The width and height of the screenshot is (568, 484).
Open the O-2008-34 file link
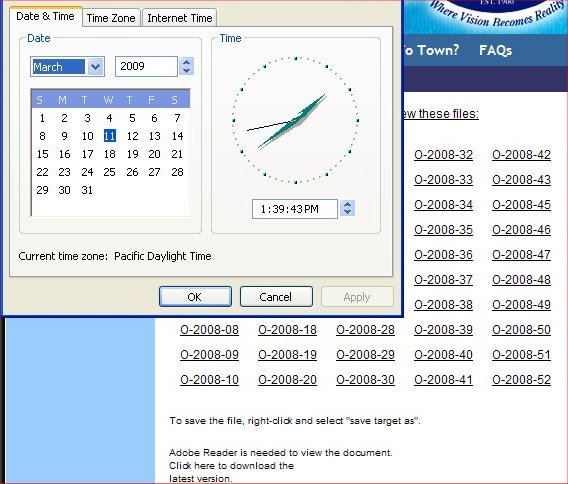[x=443, y=205]
